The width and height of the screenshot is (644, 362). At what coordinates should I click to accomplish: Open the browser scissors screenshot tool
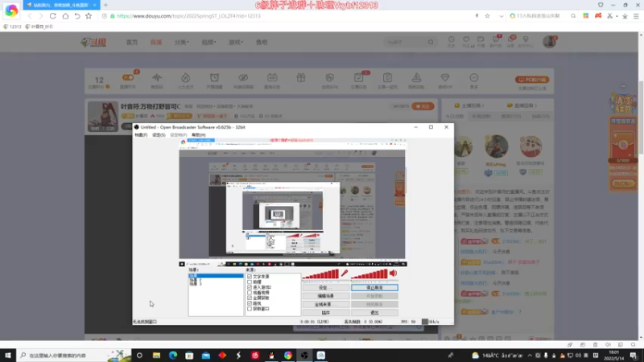(x=610, y=16)
